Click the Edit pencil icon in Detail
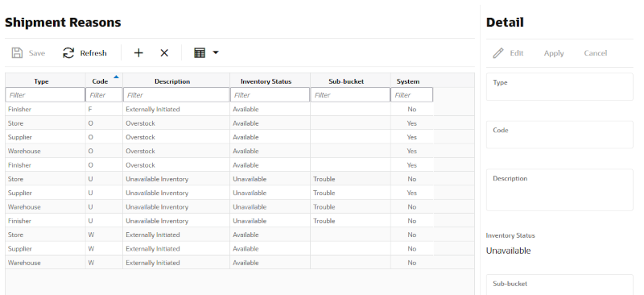Viewport: 644px width, 295px height. (x=498, y=53)
